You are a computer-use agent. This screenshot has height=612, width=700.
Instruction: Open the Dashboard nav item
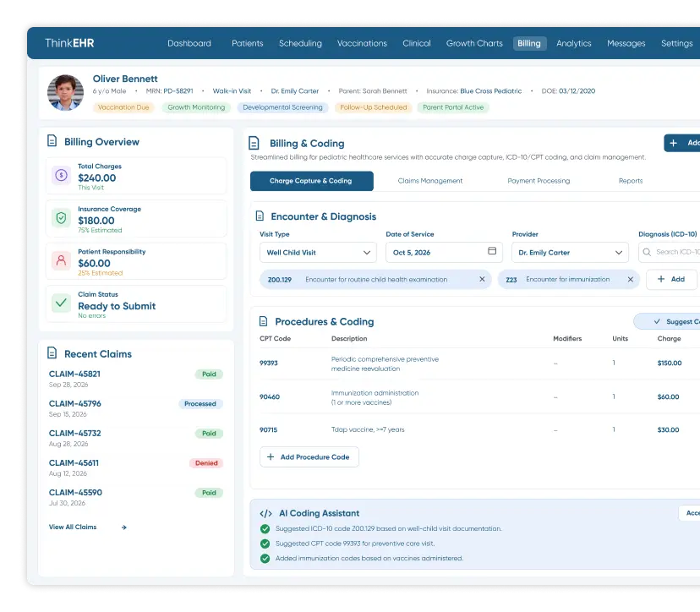tap(189, 43)
